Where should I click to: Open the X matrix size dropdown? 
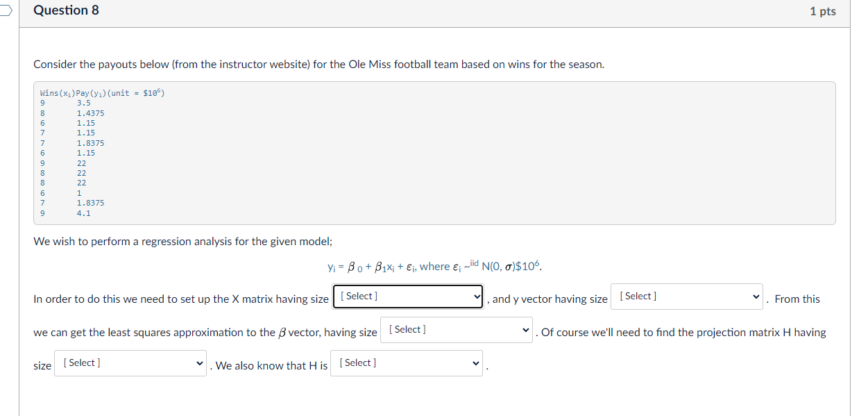[x=408, y=297]
